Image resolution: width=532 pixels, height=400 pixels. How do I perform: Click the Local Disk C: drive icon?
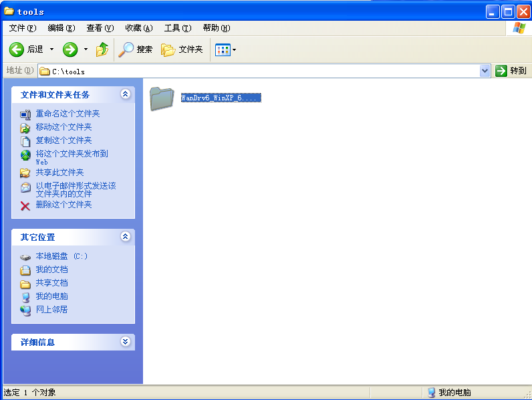25,258
